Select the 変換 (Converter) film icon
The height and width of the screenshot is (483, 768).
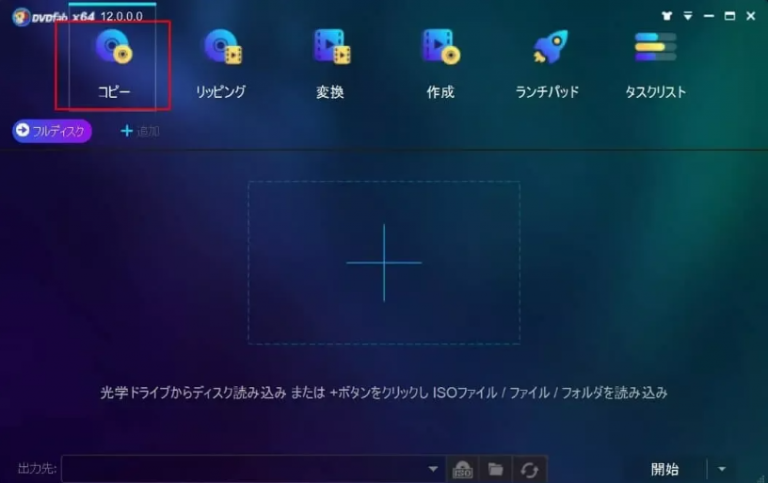coord(330,47)
